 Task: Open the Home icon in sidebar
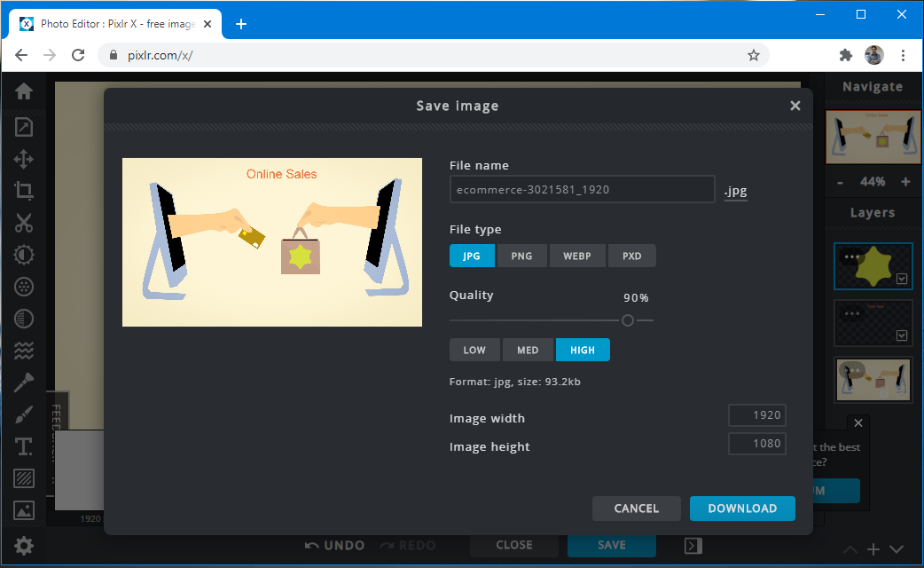pyautogui.click(x=24, y=91)
